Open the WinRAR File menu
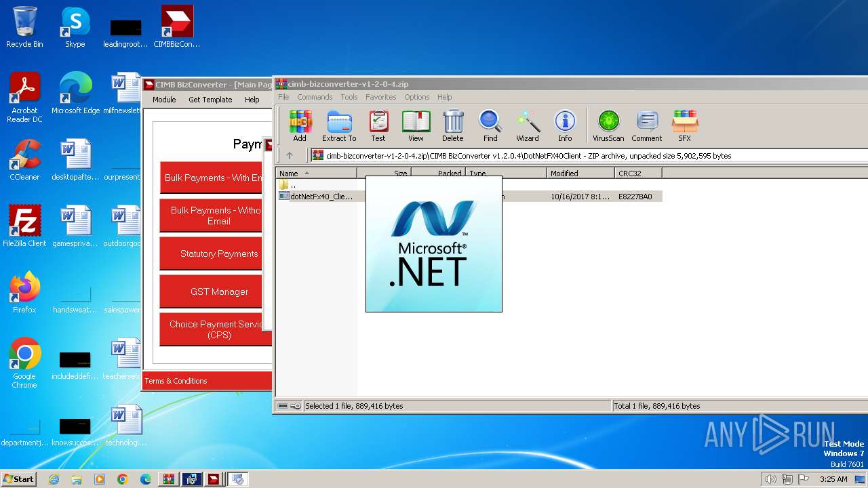Image resolution: width=868 pixels, height=488 pixels. click(283, 97)
